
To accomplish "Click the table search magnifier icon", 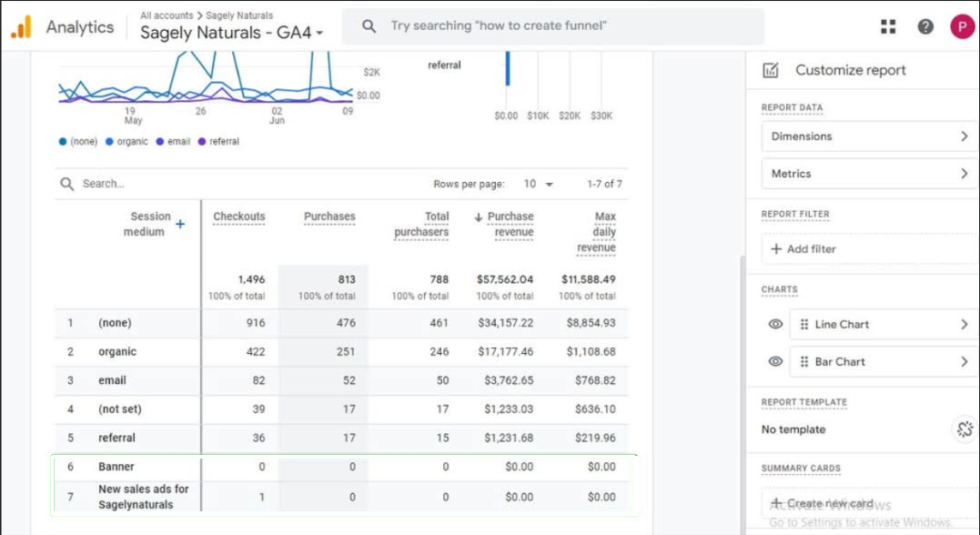I will [x=66, y=184].
